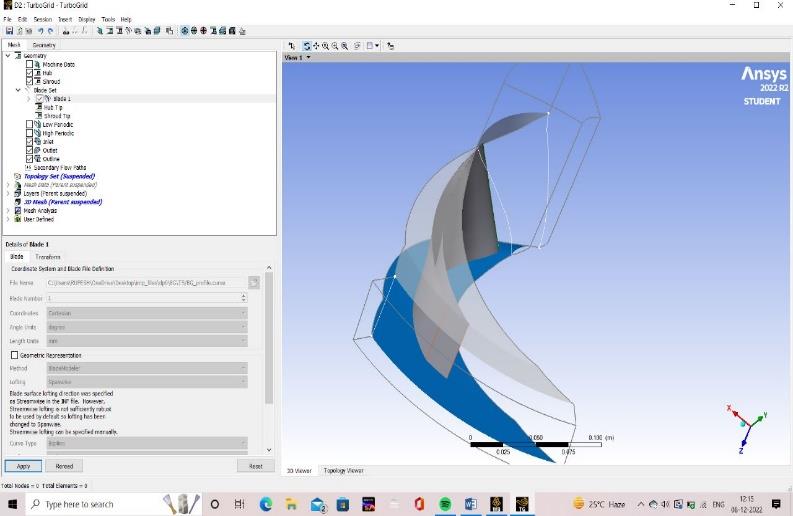Open the notification center icon in the taskbar

pyautogui.click(x=776, y=504)
